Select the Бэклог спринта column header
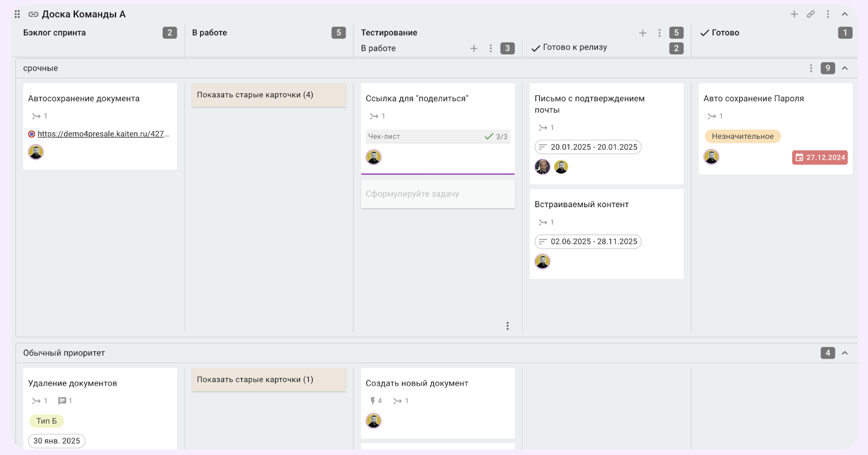 [x=55, y=33]
